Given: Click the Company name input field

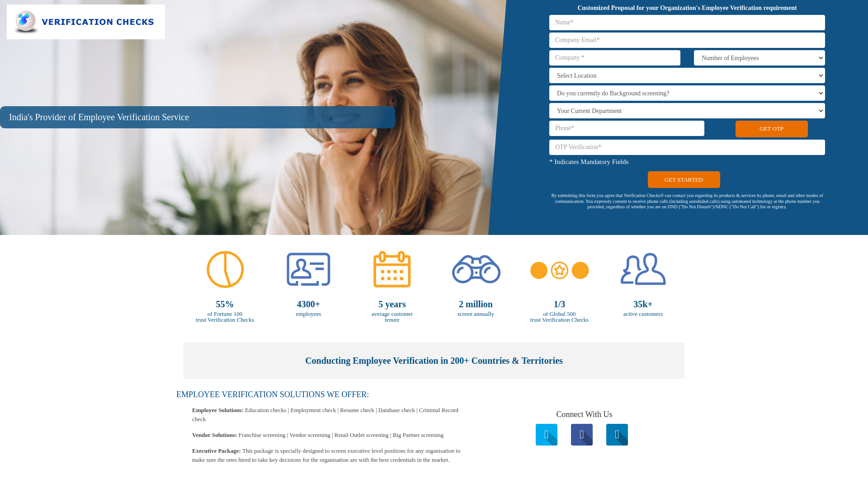Looking at the screenshot, I should coord(615,58).
